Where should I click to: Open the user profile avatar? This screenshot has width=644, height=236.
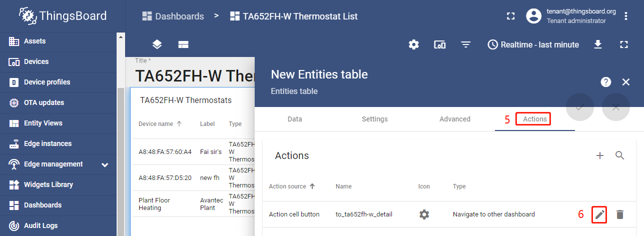[534, 16]
